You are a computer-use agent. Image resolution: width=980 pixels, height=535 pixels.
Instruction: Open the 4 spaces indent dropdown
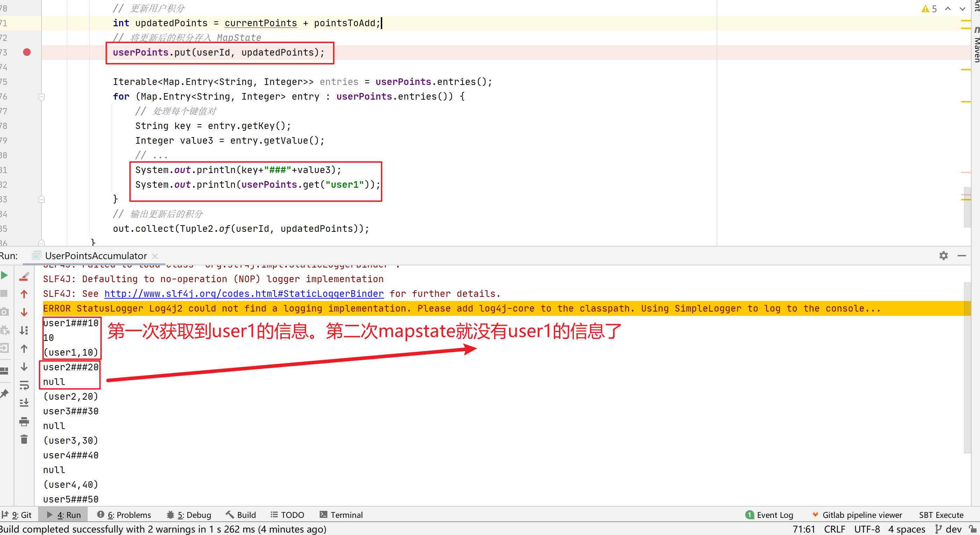tap(907, 529)
